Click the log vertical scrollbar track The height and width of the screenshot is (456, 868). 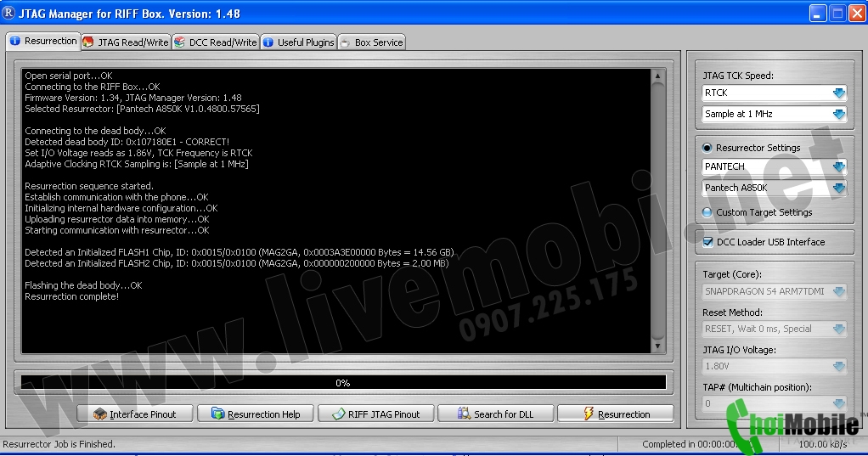657,211
